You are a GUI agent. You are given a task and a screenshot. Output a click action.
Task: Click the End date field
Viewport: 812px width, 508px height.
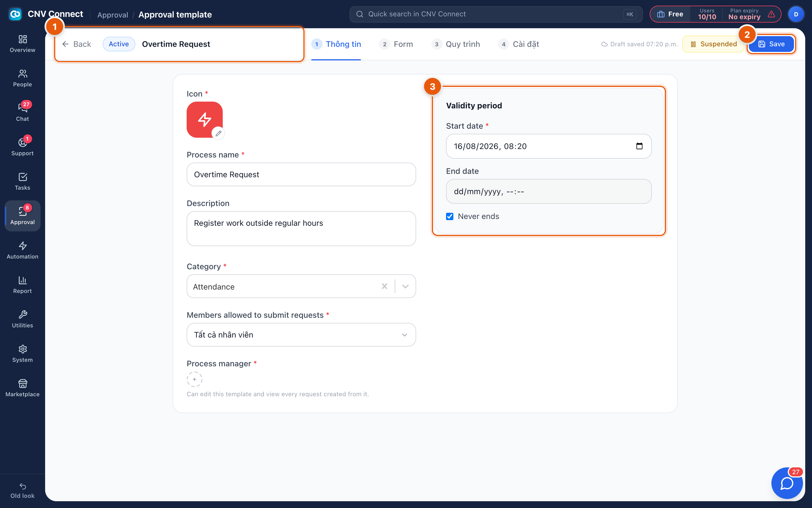(549, 192)
